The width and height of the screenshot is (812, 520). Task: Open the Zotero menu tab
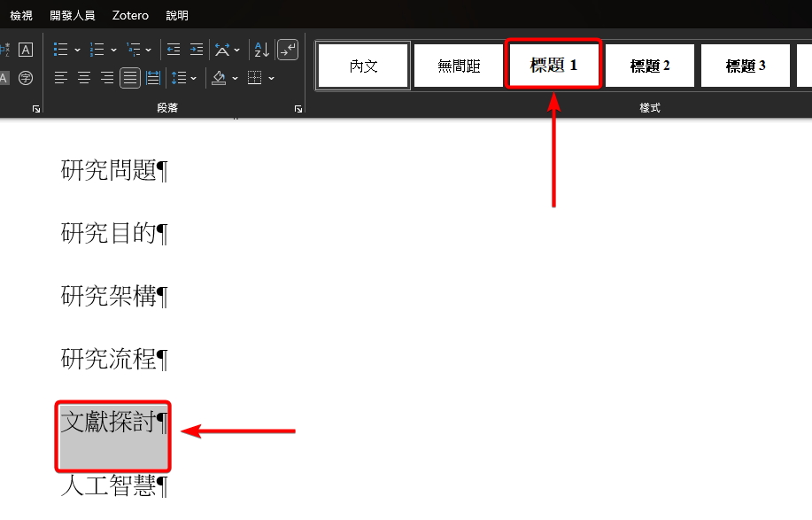coord(131,15)
